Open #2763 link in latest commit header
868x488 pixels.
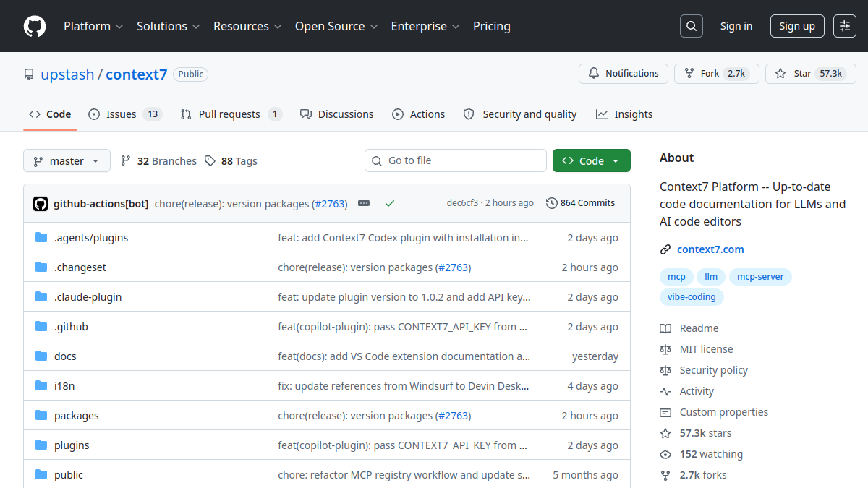coord(331,204)
